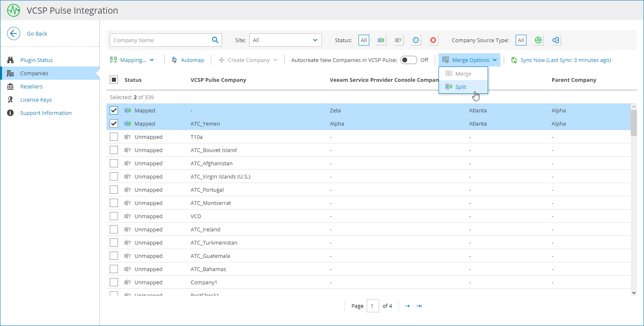
Task: Click ATC_Ireland company name
Action: pyautogui.click(x=205, y=229)
